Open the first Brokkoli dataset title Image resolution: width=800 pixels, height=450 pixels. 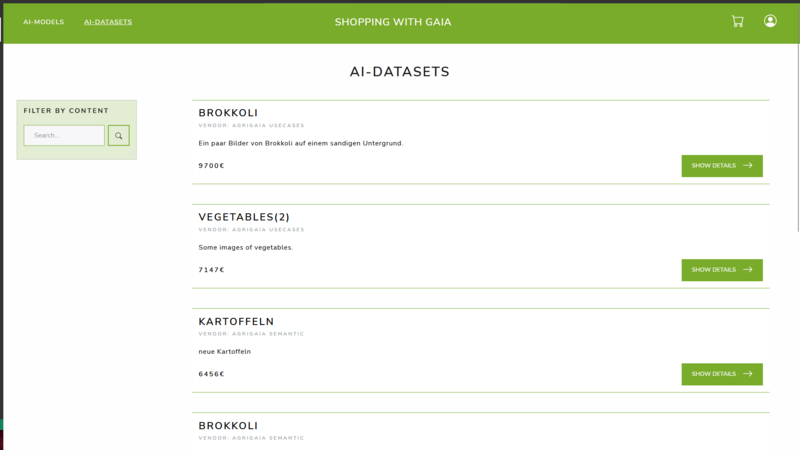pyautogui.click(x=228, y=113)
